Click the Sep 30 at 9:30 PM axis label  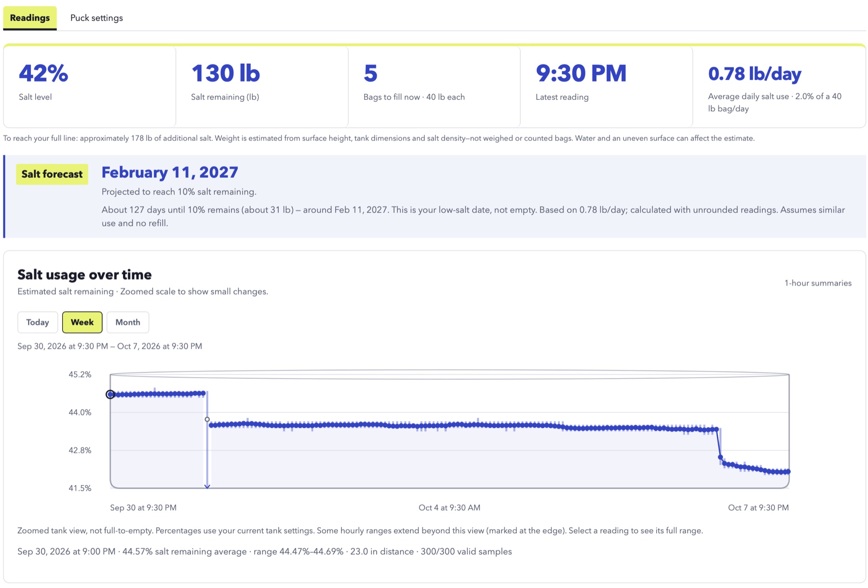[x=143, y=507]
